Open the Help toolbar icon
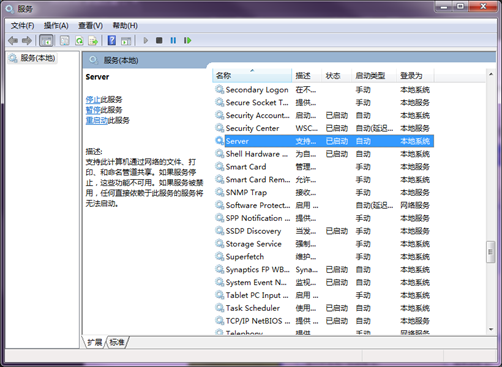 pyautogui.click(x=112, y=41)
